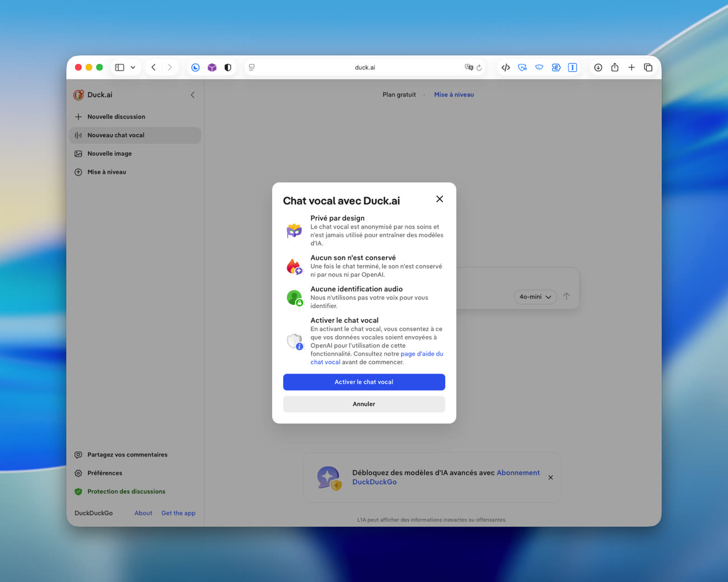Show tab overview icon
The image size is (728, 582).
[648, 67]
